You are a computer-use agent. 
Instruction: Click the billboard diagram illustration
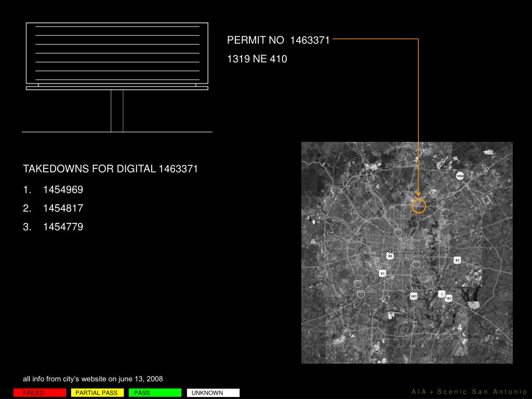117,77
